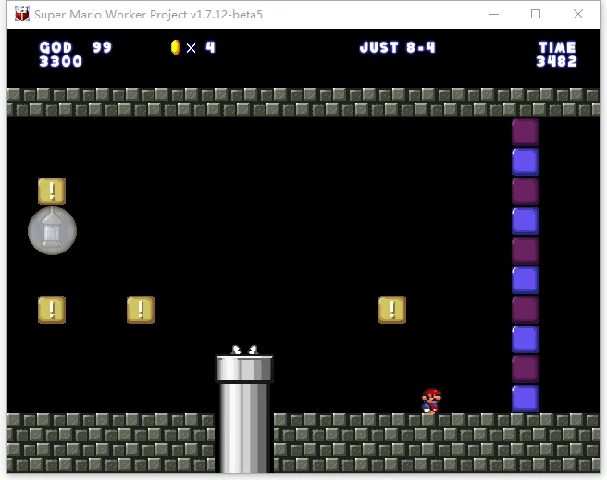Click the 3300 score value

click(61, 61)
